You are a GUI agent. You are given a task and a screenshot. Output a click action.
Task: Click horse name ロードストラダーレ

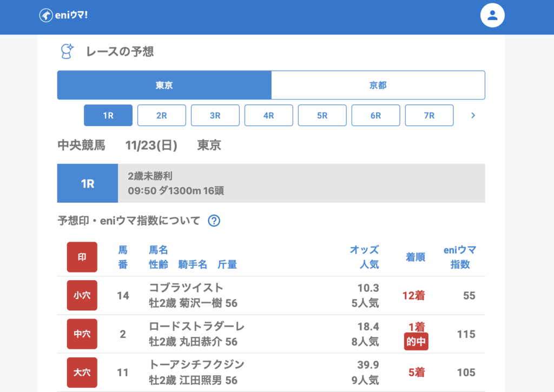[196, 327]
